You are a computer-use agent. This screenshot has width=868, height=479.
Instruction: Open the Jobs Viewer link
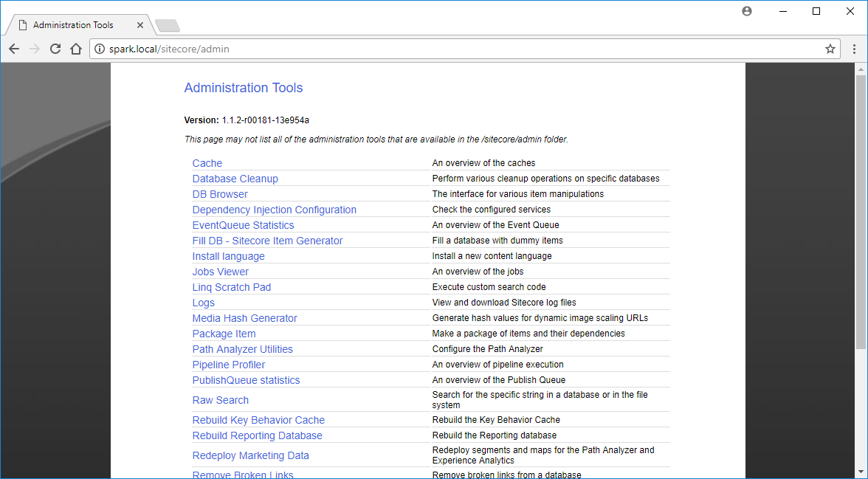point(220,272)
